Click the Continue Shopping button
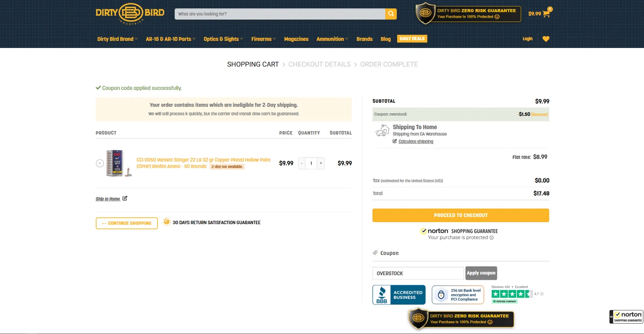Viewport: 644px width, 334px height. (127, 223)
